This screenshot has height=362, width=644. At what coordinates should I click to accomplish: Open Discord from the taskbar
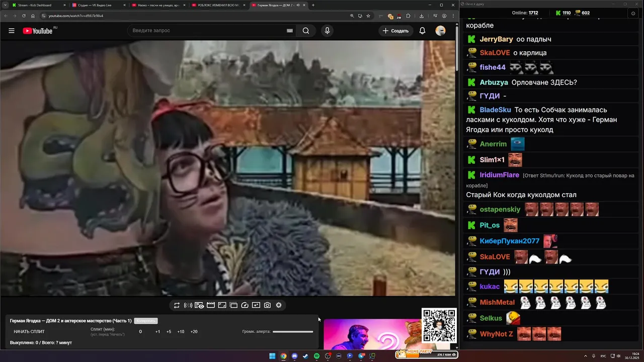294,356
